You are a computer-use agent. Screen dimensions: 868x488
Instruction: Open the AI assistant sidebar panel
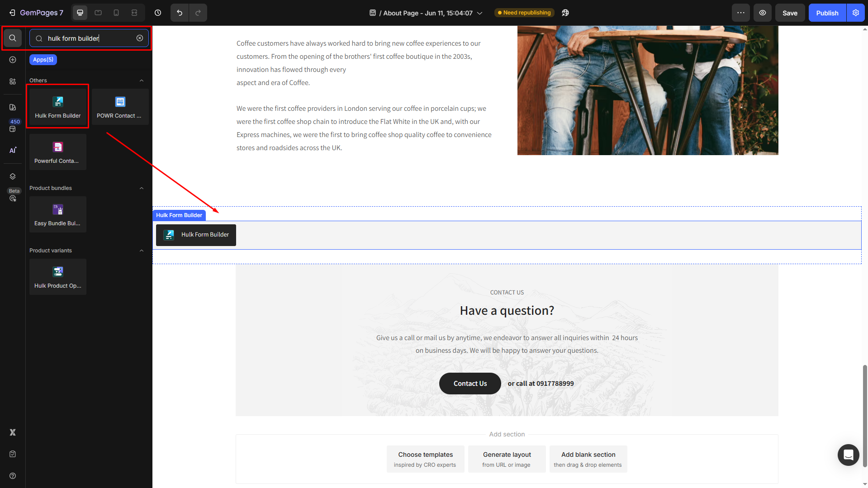[13, 150]
